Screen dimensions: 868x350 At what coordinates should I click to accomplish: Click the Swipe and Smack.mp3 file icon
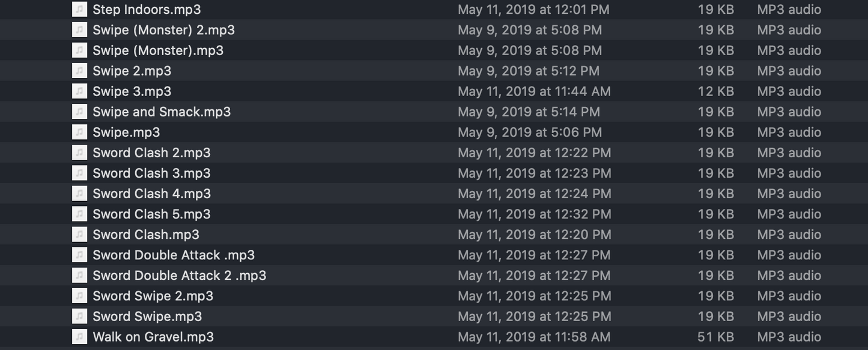point(79,112)
